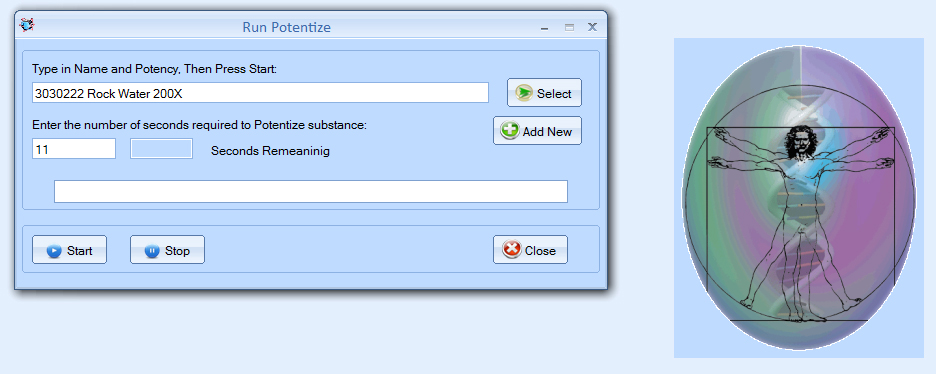Screen dimensions: 936x374
Task: Close the Run Potentize dialog
Action: 530,249
